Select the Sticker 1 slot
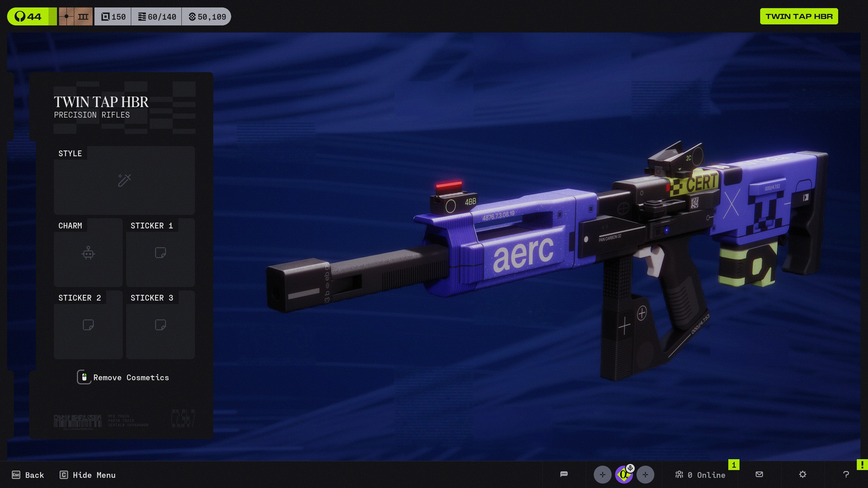Image resolution: width=868 pixels, height=488 pixels. click(160, 253)
